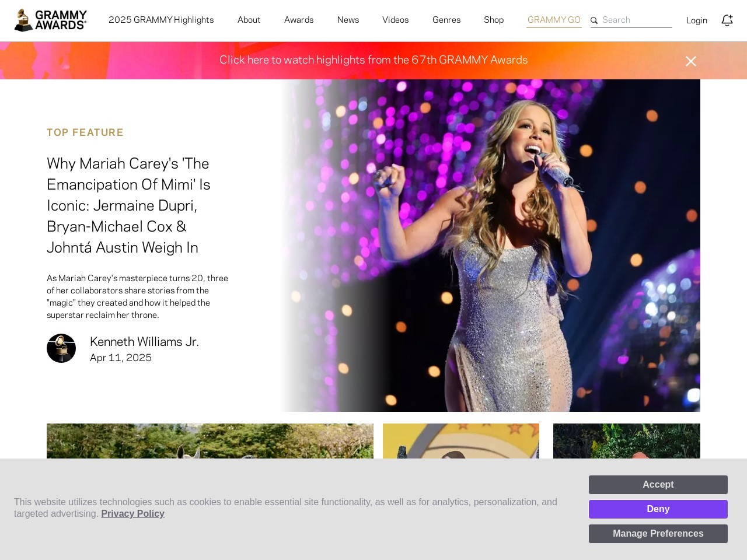Click the Login link
The width and height of the screenshot is (747, 560).
point(697,20)
